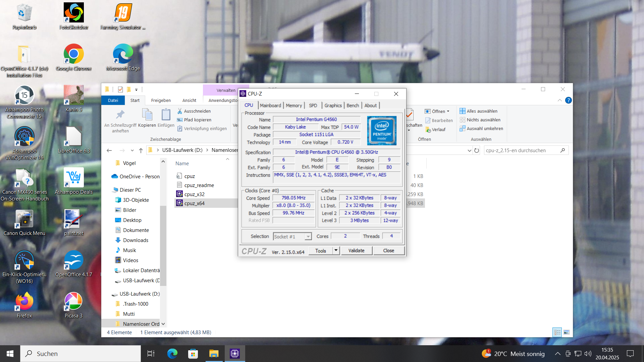This screenshot has height=362, width=644.
Task: Open the cpuz_x64 application file
Action: pyautogui.click(x=194, y=203)
